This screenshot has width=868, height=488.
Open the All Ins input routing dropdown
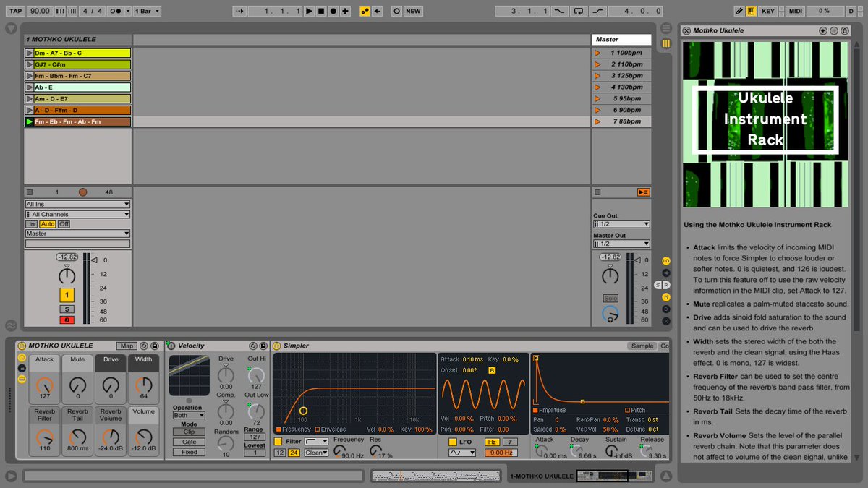(76, 204)
